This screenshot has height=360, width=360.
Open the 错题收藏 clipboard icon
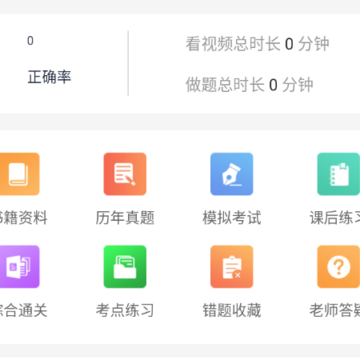point(232,267)
